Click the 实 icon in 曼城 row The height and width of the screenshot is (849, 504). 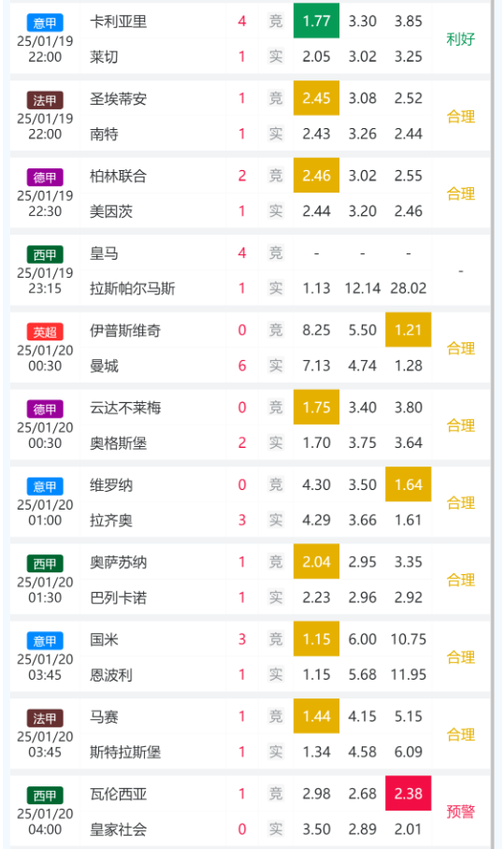point(276,366)
